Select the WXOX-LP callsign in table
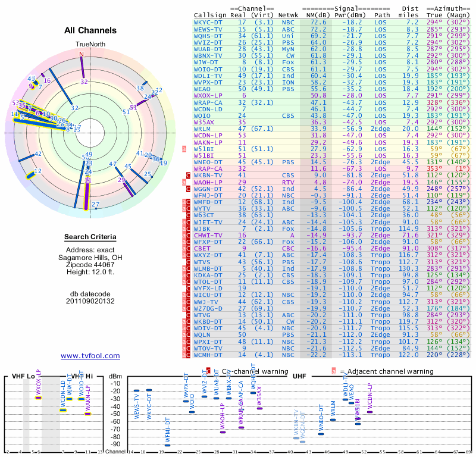This screenshot has height=457, width=476. point(208,96)
